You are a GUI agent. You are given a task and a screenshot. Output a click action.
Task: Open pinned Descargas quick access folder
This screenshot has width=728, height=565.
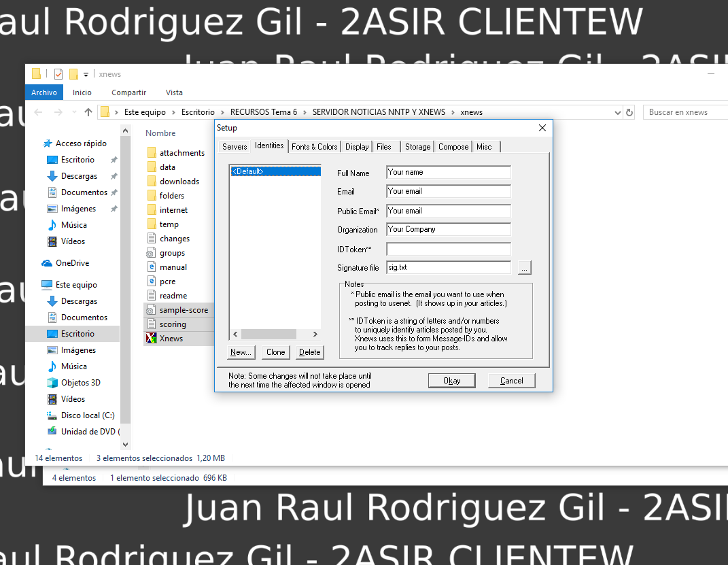pos(79,176)
